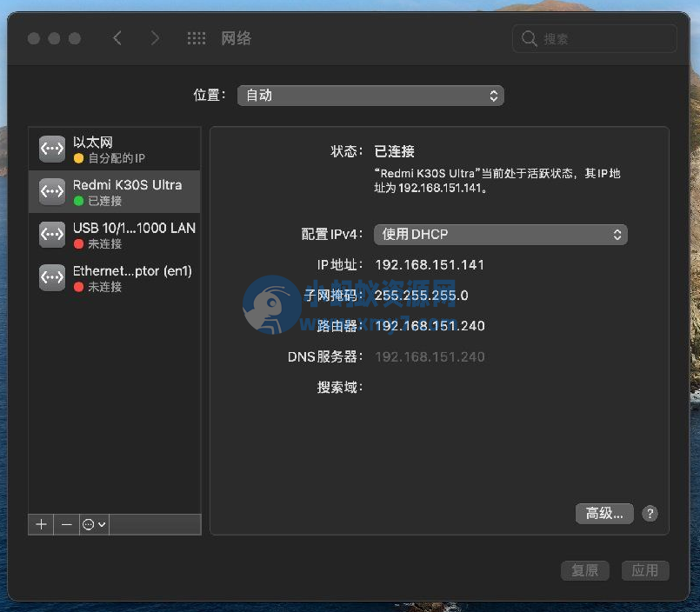Open the help question mark button
The height and width of the screenshot is (612, 700).
(650, 514)
